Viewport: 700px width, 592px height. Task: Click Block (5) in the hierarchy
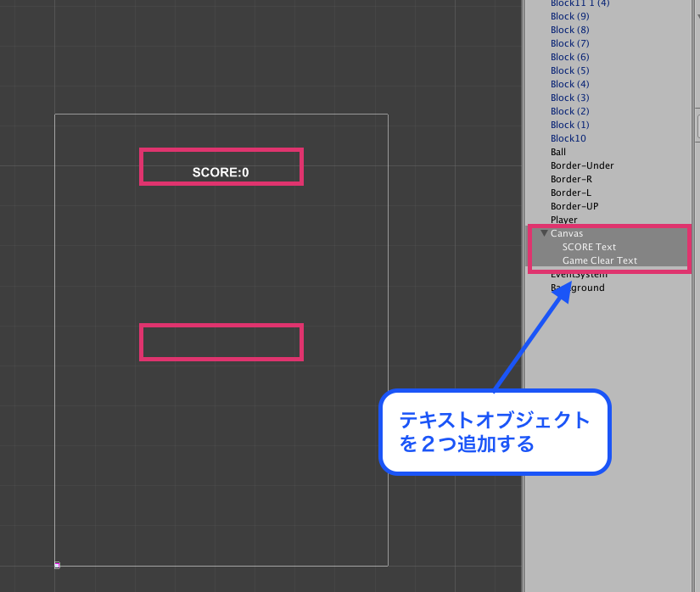569,70
